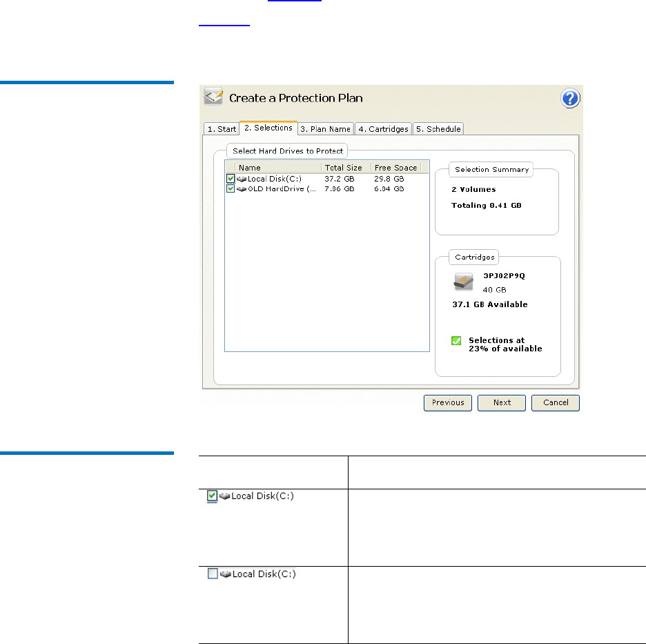This screenshot has height=644, width=646.
Task: Sort by the Free Space column header
Action: pos(395,168)
